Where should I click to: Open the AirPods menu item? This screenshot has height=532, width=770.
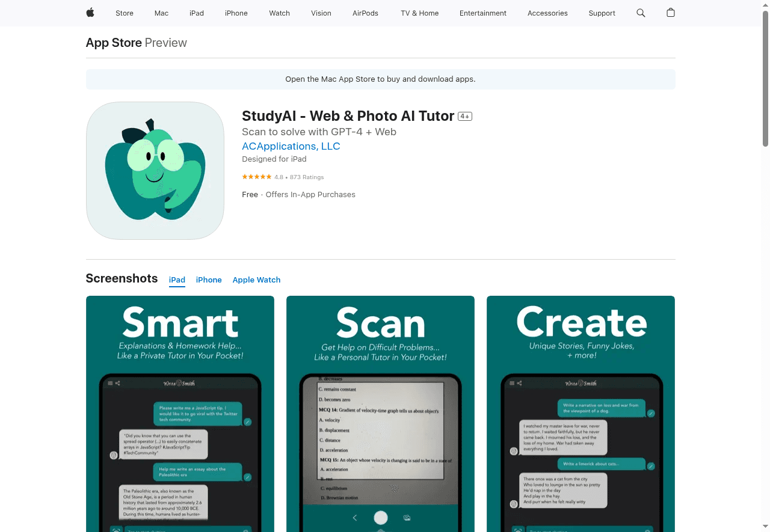pyautogui.click(x=366, y=13)
